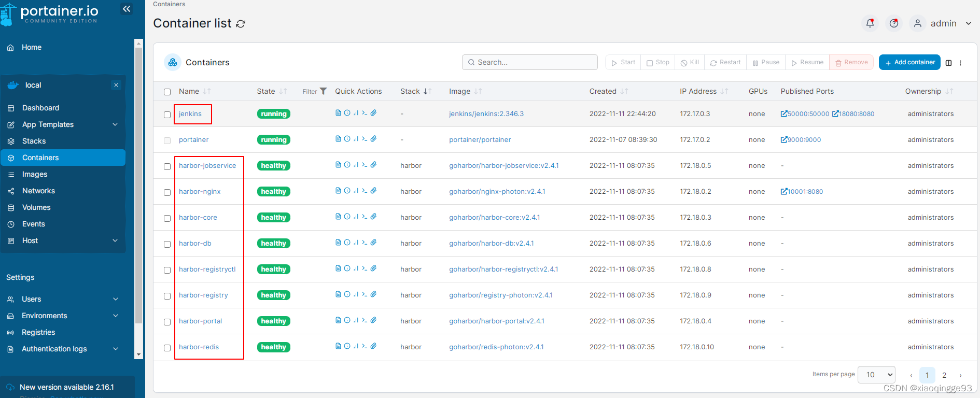Click the Remove button
This screenshot has width=980, height=398.
click(851, 62)
